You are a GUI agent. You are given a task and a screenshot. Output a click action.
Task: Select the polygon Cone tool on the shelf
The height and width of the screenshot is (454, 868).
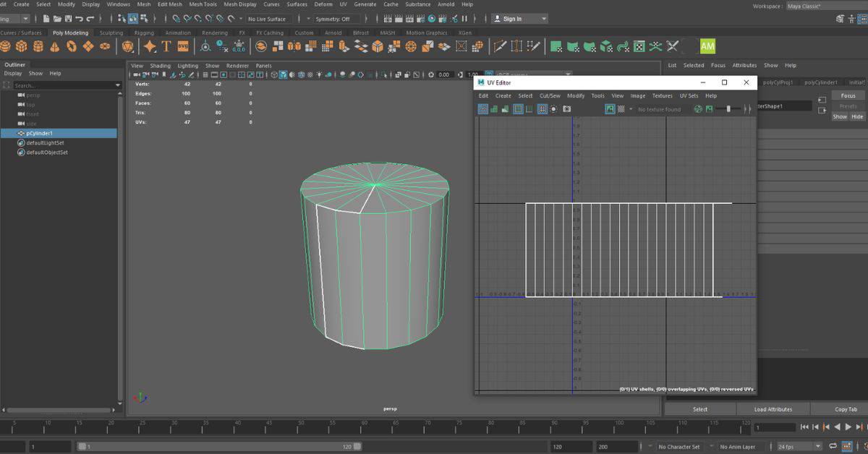click(56, 45)
